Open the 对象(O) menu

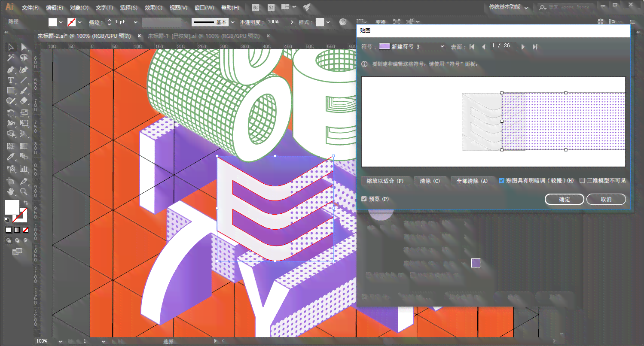point(79,8)
